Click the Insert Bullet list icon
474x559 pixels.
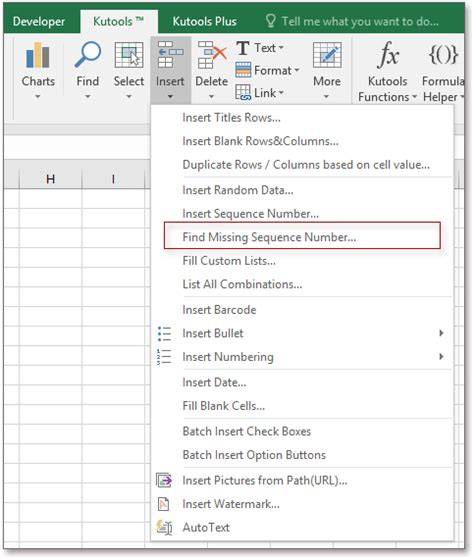pos(164,334)
